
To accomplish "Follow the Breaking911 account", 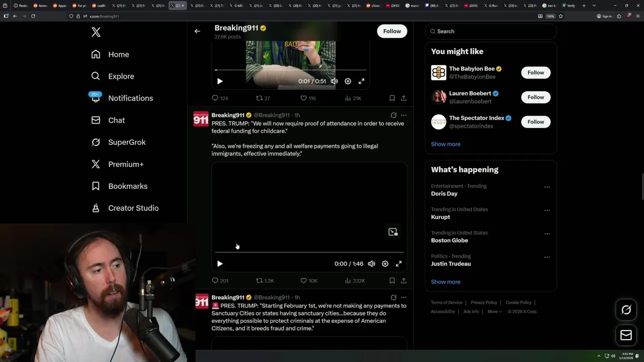I will coord(392,31).
